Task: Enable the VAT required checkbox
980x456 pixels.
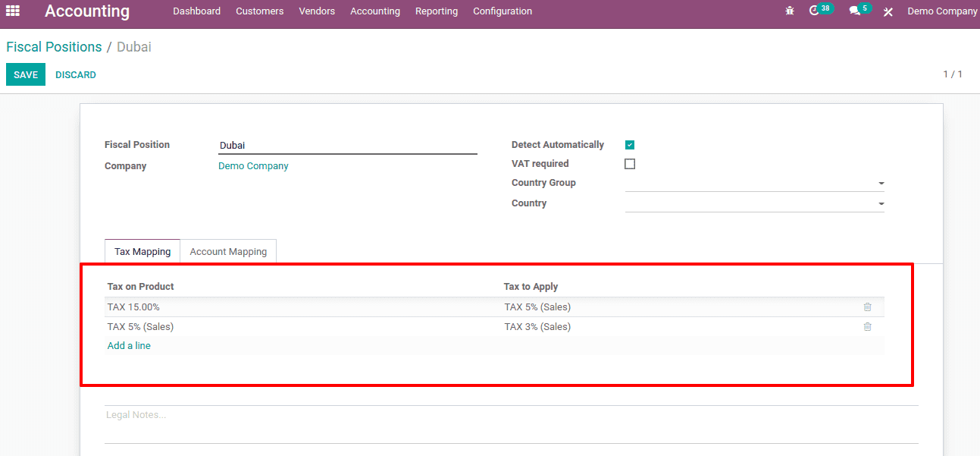Action: pyautogui.click(x=630, y=164)
